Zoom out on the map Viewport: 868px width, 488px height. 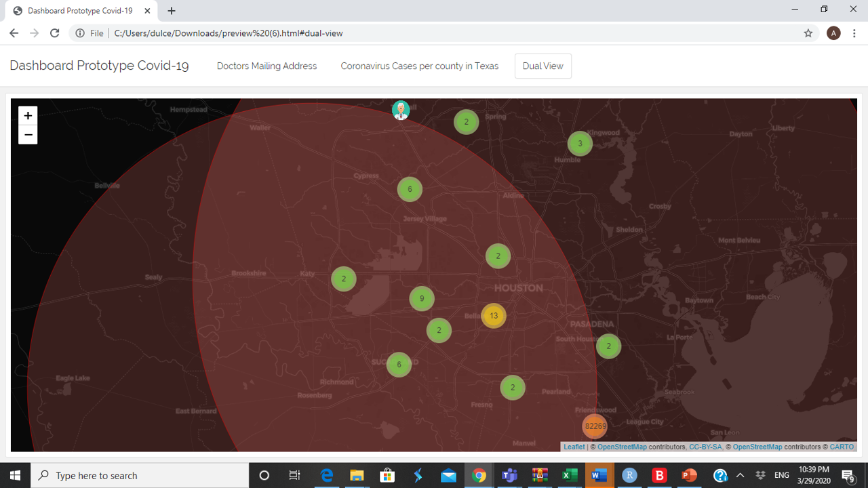[x=28, y=135]
